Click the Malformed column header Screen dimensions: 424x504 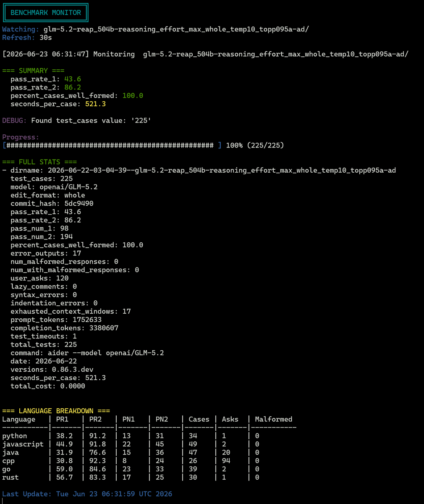(274, 419)
